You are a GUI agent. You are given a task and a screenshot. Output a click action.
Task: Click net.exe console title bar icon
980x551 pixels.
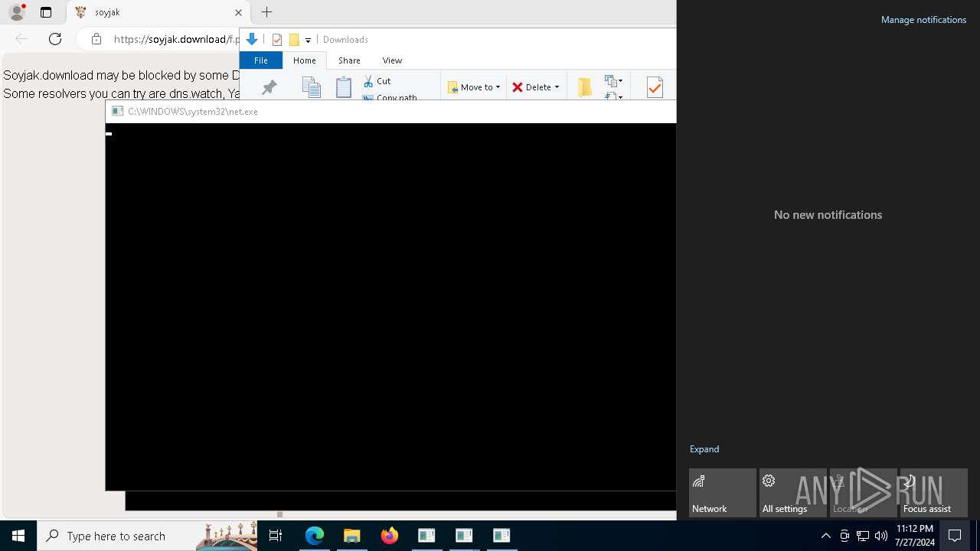coord(117,111)
